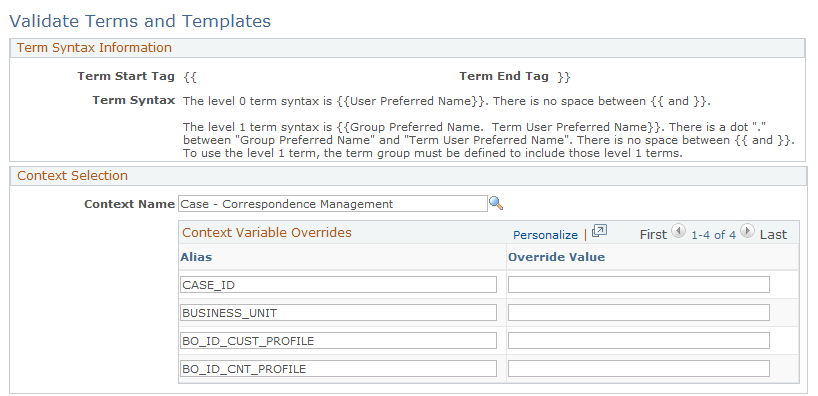The width and height of the screenshot is (818, 396).
Task: Go to First rows link
Action: 653,235
